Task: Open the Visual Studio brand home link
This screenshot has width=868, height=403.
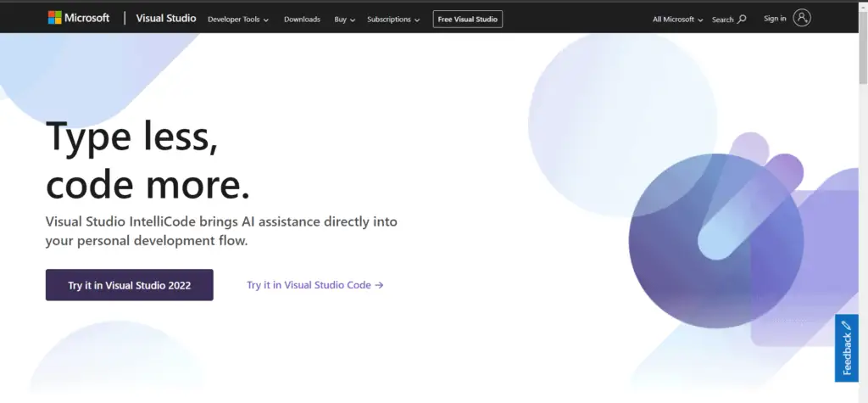Action: pos(166,18)
